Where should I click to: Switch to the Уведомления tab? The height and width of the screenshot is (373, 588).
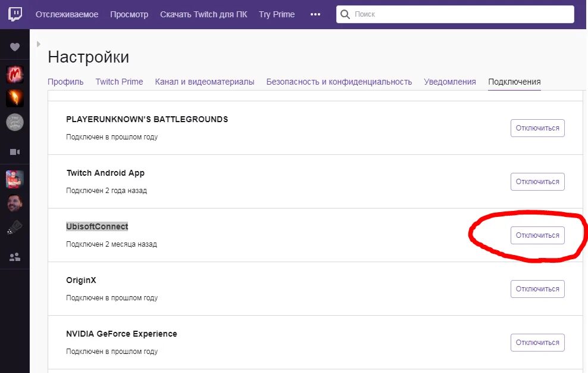(x=450, y=82)
